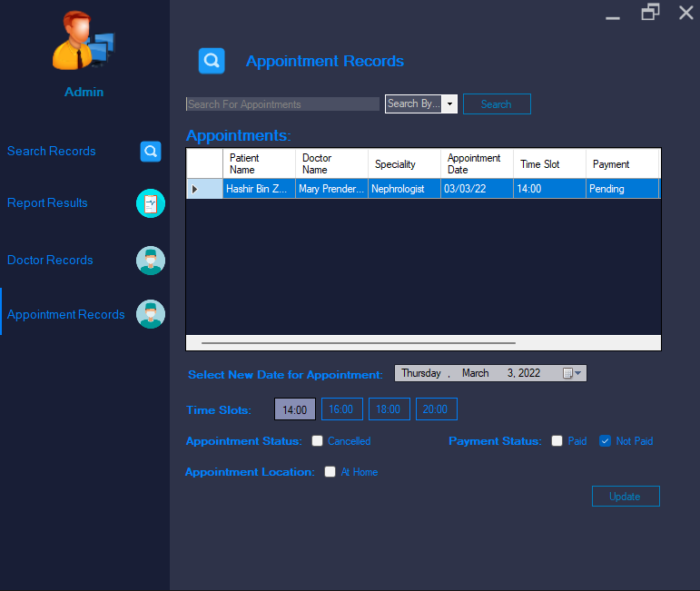Viewport: 700px width, 591px height.
Task: Click the Admin user avatar icon
Action: point(84,40)
